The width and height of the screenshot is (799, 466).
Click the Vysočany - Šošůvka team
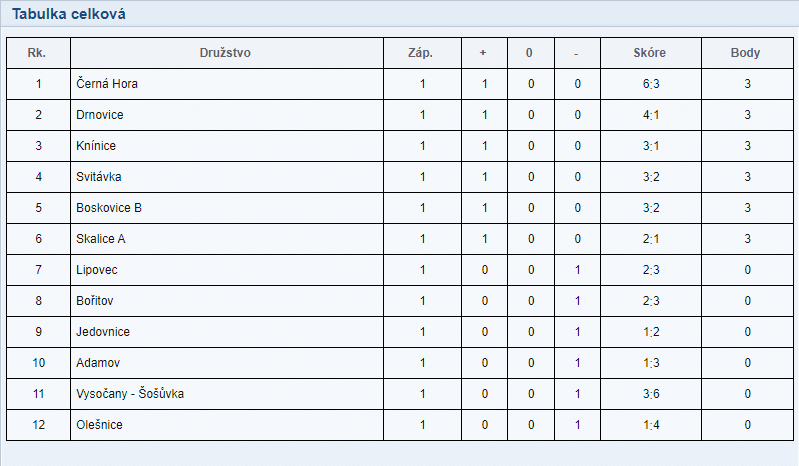pos(130,394)
